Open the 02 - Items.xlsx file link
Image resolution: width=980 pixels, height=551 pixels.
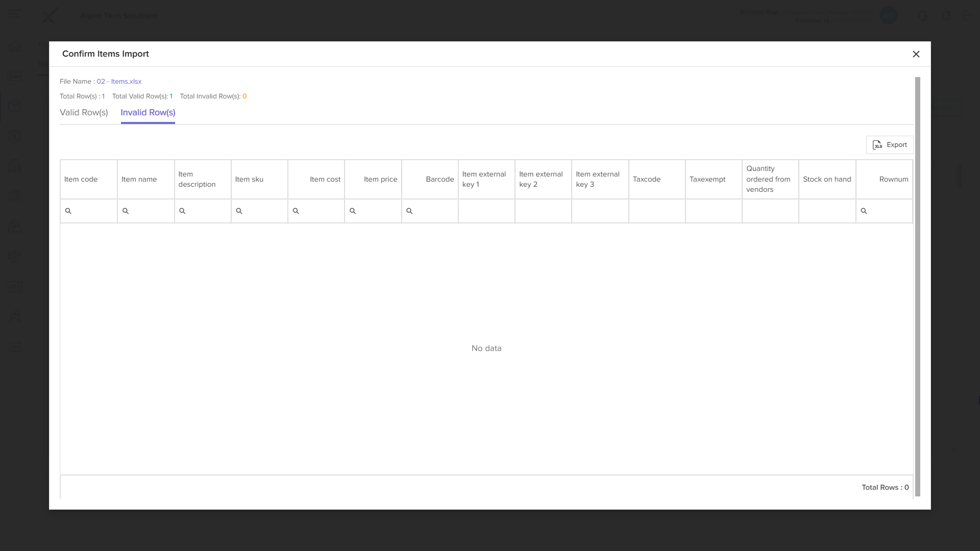tap(119, 82)
